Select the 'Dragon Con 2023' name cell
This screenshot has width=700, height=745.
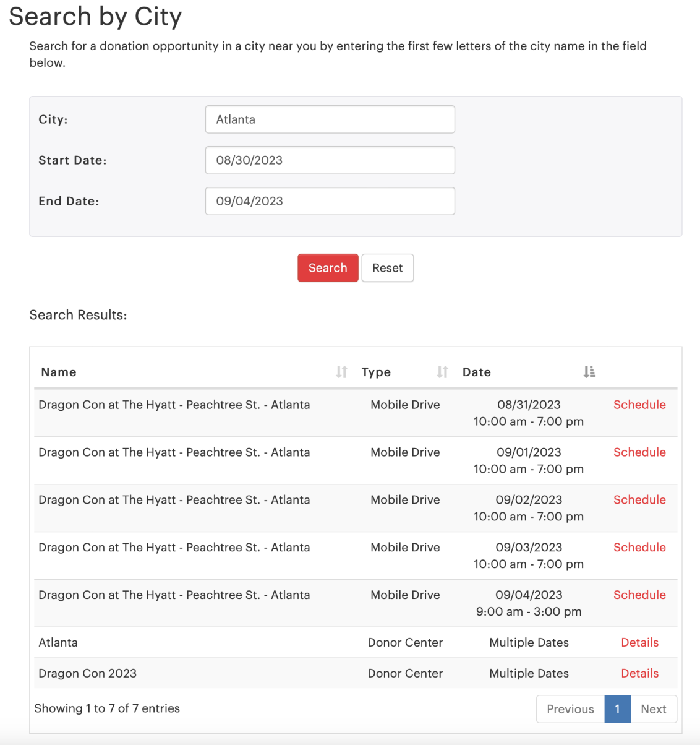[x=87, y=673]
